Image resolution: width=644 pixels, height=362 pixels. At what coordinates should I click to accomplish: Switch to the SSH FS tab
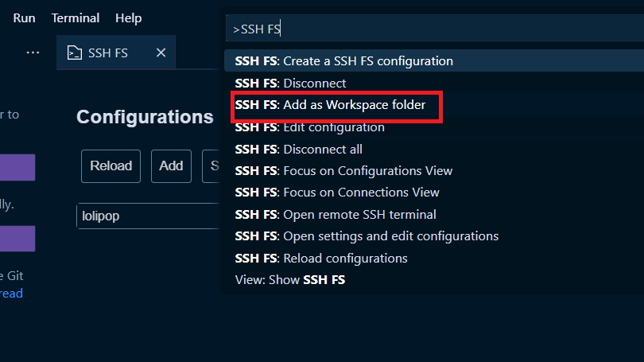(108, 53)
